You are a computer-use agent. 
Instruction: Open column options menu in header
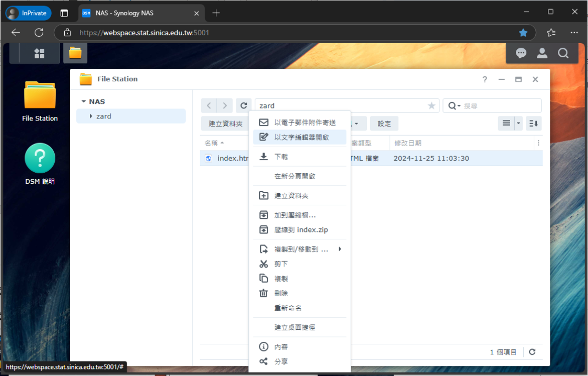(538, 143)
